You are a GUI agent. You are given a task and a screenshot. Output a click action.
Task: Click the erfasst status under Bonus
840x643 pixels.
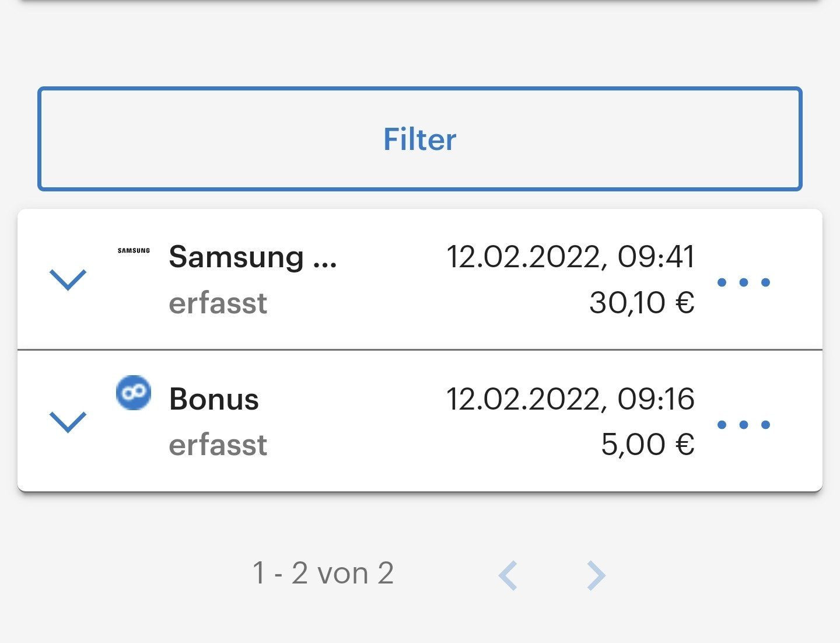click(218, 445)
